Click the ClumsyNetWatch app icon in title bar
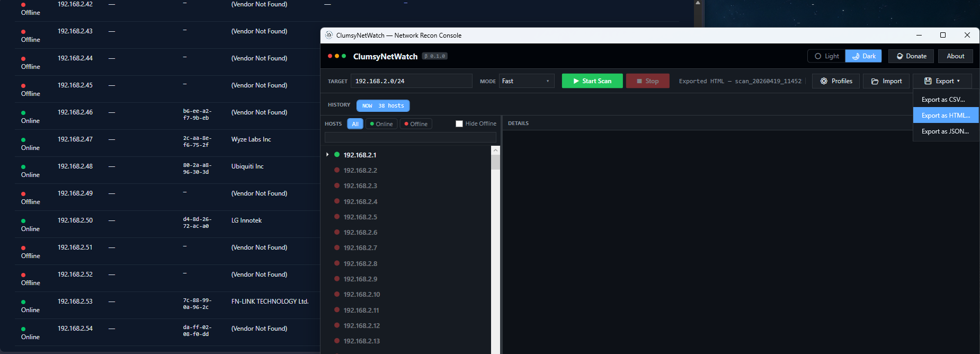This screenshot has width=980, height=354. [x=329, y=36]
